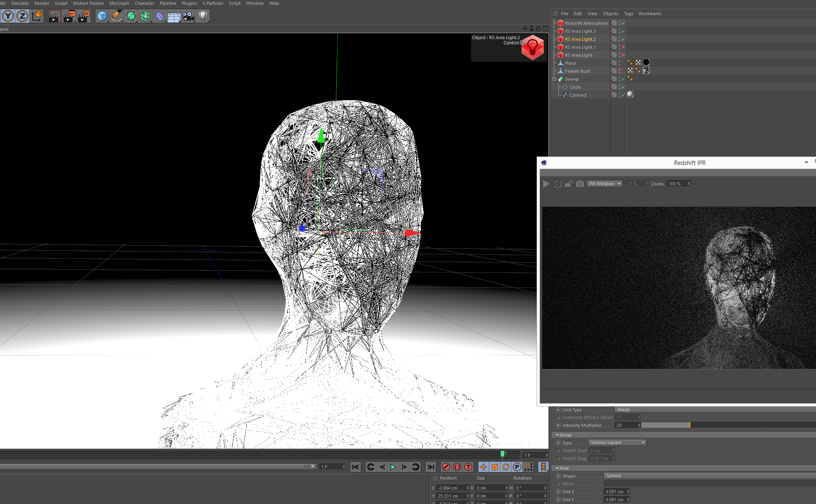Open the X-Particles menu
This screenshot has width=816, height=504.
tap(213, 3)
